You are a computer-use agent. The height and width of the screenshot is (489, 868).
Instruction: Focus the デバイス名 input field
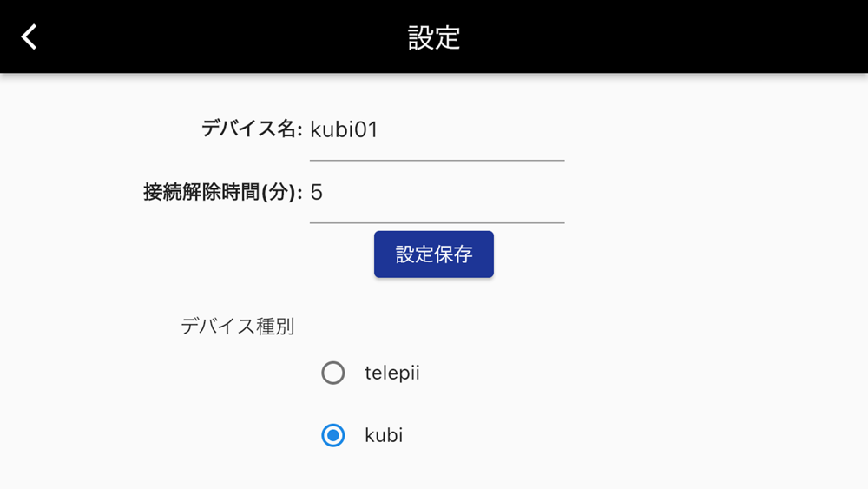coord(437,130)
